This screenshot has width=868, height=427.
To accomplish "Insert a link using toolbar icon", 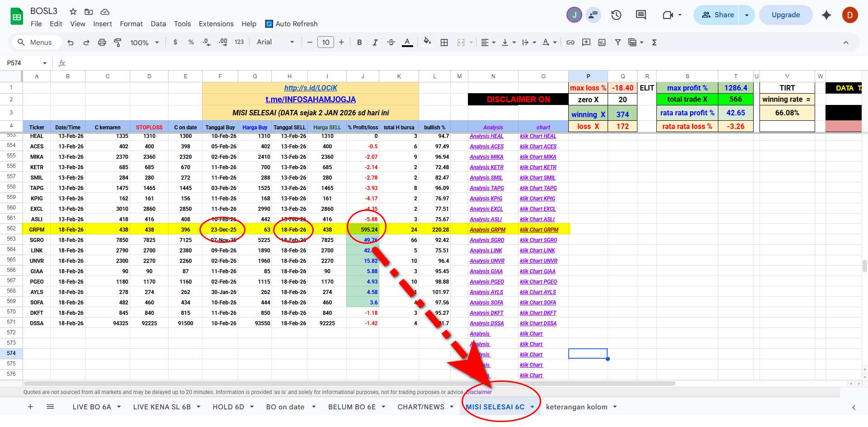I will point(571,43).
